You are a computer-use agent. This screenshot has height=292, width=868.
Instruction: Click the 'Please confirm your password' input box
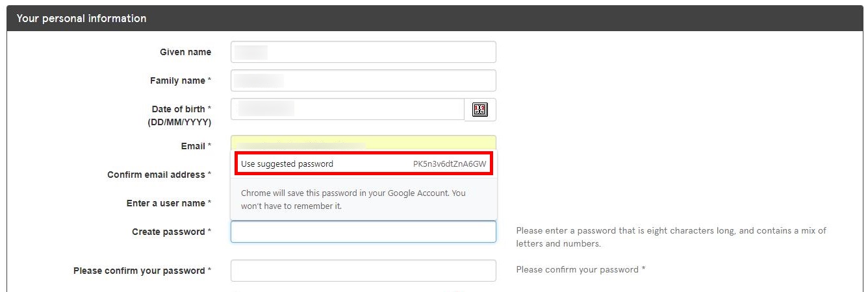pyautogui.click(x=363, y=271)
